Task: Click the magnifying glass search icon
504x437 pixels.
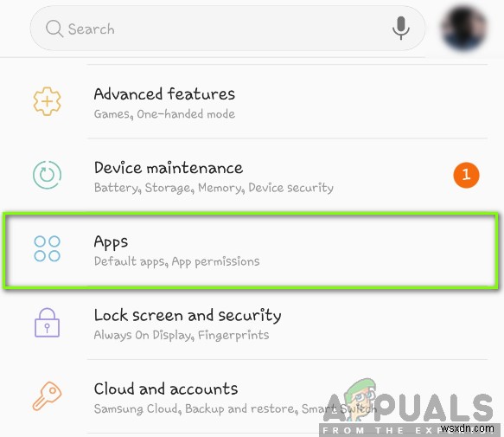Action: tap(54, 29)
